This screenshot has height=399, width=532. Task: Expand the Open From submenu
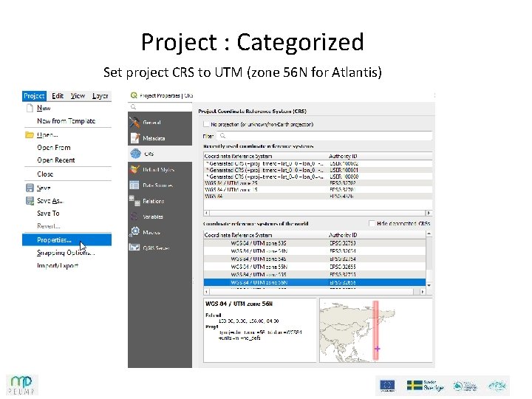click(x=54, y=148)
